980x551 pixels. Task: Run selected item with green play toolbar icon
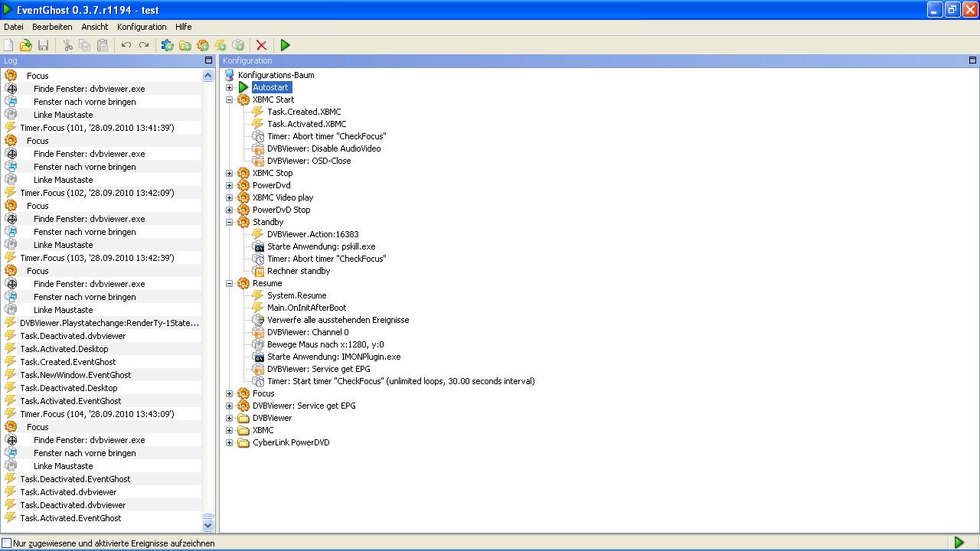tap(286, 46)
